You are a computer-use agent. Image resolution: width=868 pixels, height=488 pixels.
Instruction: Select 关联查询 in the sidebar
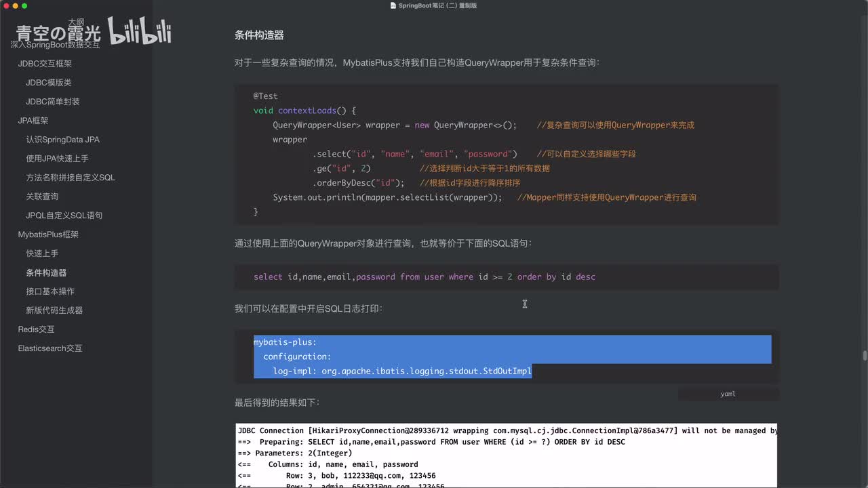(x=42, y=197)
